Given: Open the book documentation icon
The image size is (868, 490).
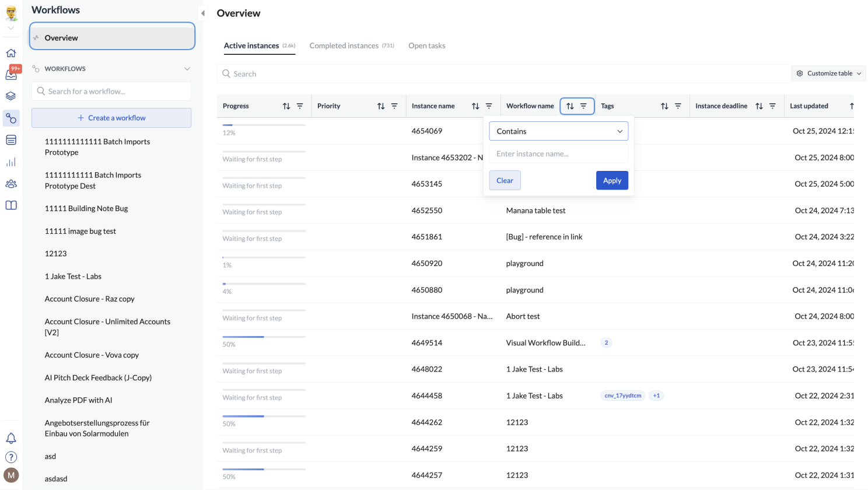Looking at the screenshot, I should point(11,205).
